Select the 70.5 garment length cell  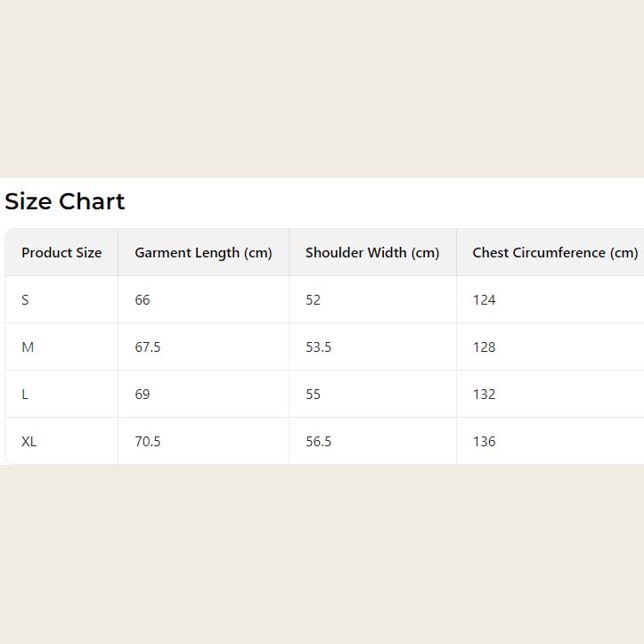click(148, 442)
